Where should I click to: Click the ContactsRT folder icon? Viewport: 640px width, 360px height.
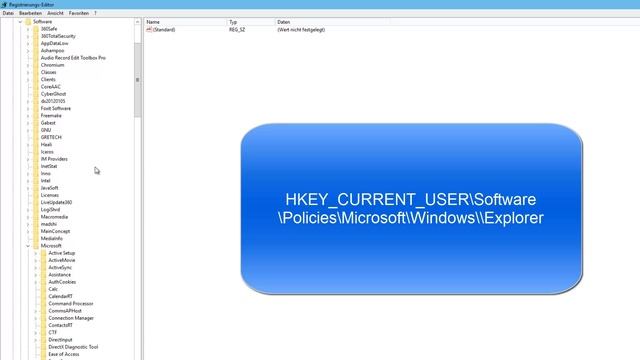pos(44,325)
